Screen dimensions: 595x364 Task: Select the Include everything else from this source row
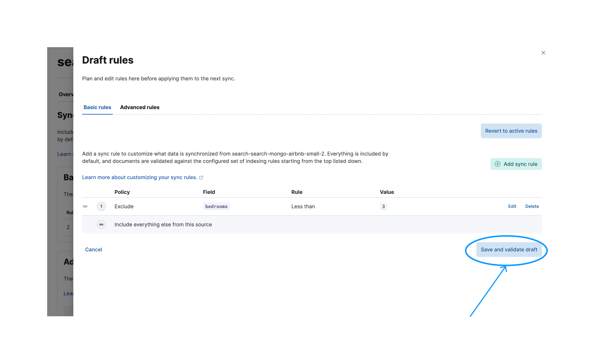click(163, 224)
